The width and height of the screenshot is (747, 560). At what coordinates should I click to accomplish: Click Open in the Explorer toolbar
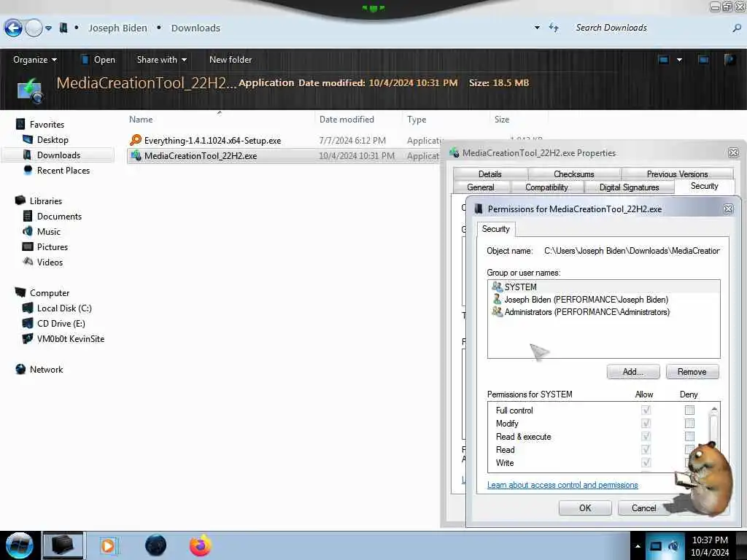click(x=98, y=60)
